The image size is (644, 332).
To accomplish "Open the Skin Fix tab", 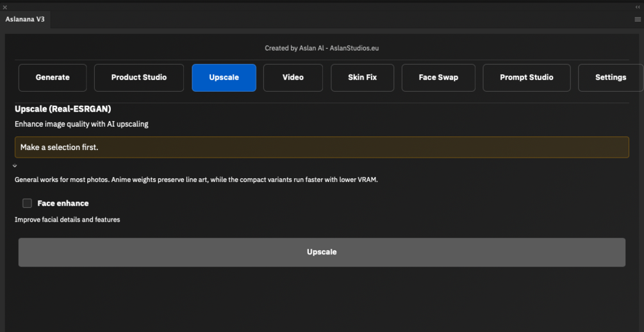I will pos(362,78).
